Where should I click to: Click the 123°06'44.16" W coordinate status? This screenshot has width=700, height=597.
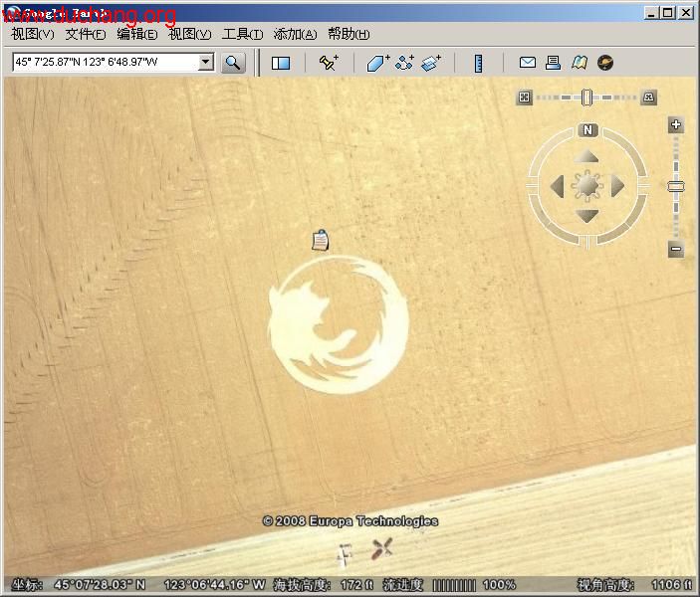click(x=215, y=584)
